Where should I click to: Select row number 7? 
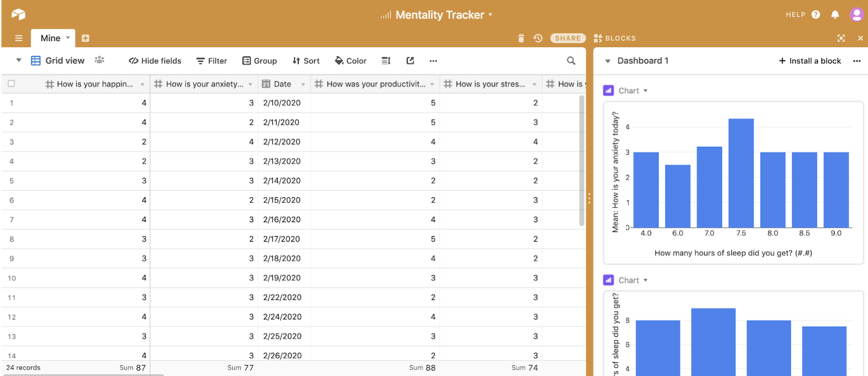click(x=11, y=219)
